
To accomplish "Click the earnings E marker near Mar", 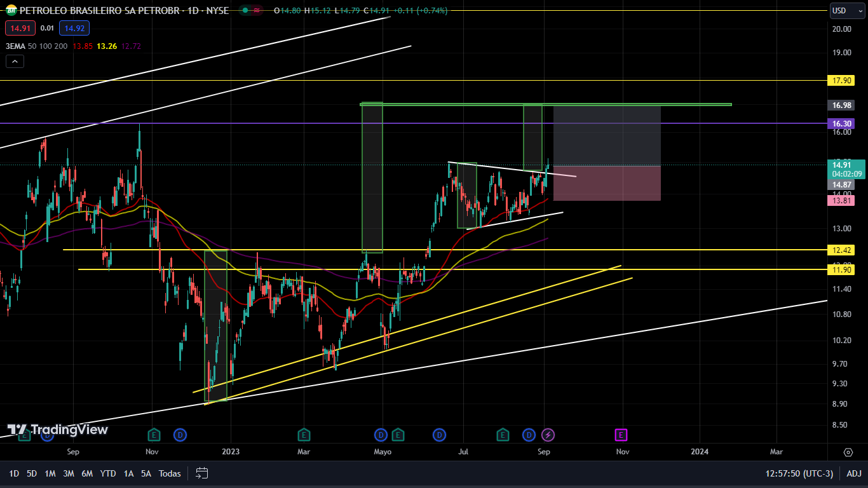I will 304,435.
